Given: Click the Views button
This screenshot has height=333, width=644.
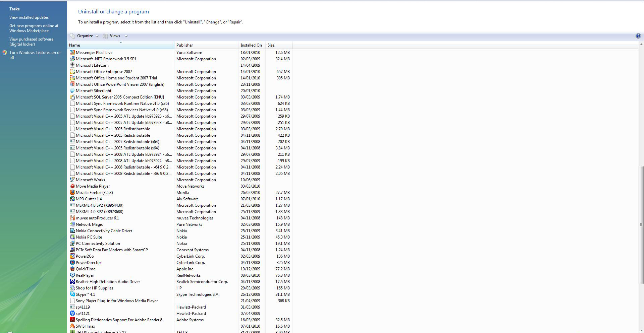Looking at the screenshot, I should pos(112,36).
